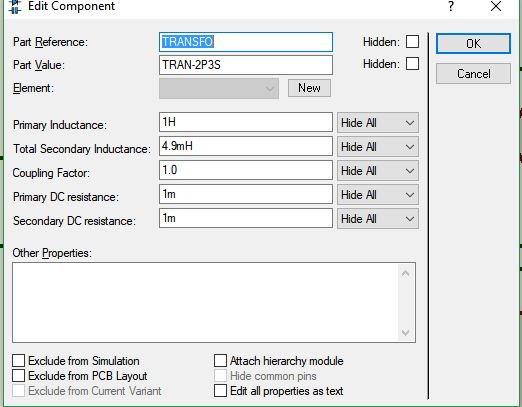Open Hide All dropdown for Total Secondary Inductance
The image size is (522, 407).
tap(378, 147)
